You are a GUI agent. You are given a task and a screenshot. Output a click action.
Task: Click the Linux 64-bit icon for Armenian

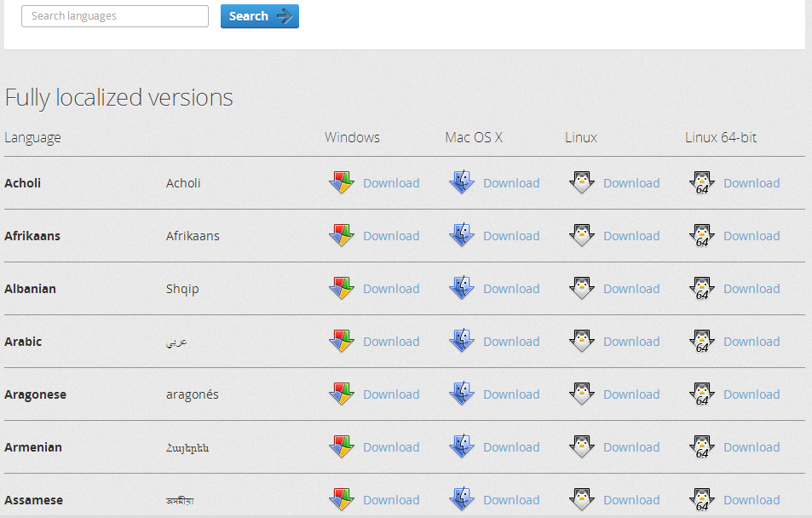click(x=702, y=446)
